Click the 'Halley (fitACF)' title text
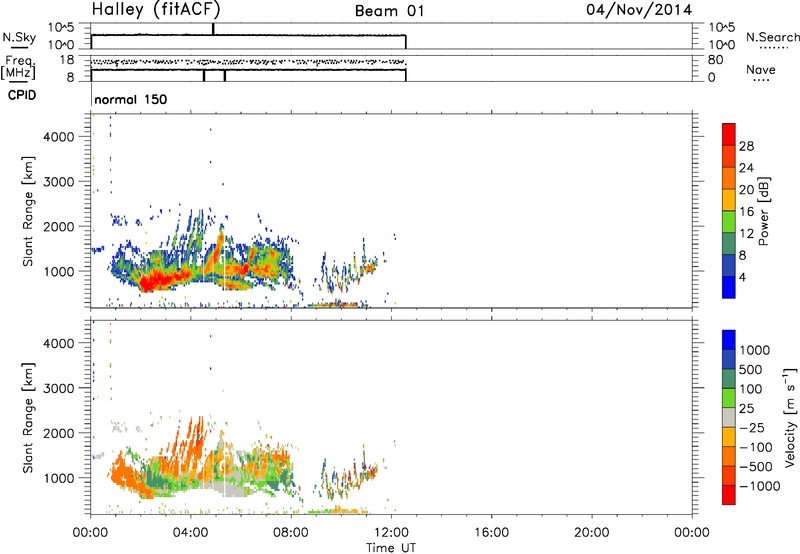 pos(156,10)
